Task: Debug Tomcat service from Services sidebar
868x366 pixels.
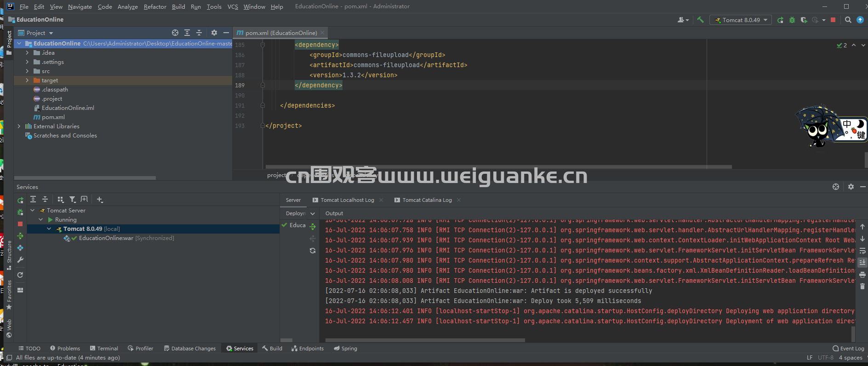Action: click(20, 212)
